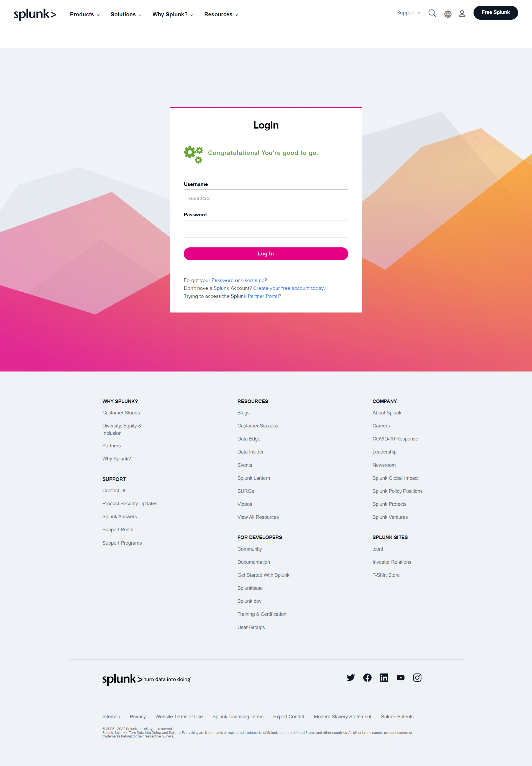The height and width of the screenshot is (766, 532).
Task: Open the Splunk Lantern link
Action: (254, 478)
